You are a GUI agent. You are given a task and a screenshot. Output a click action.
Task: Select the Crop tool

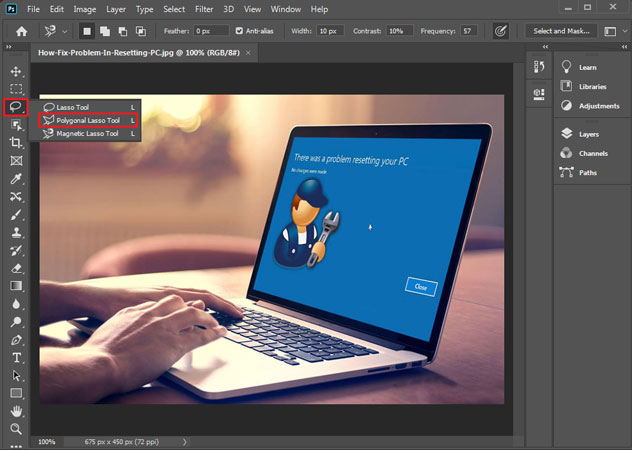[x=16, y=143]
